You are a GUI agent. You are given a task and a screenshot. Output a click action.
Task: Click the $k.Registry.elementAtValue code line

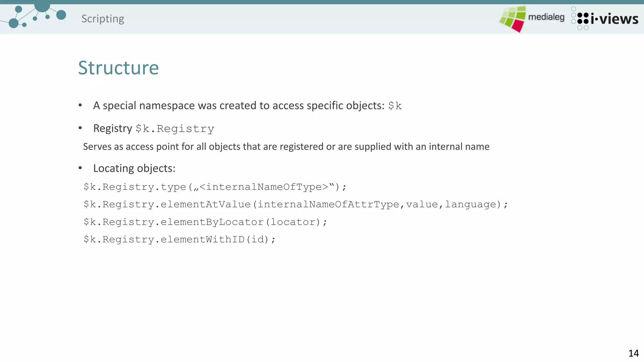tap(296, 205)
